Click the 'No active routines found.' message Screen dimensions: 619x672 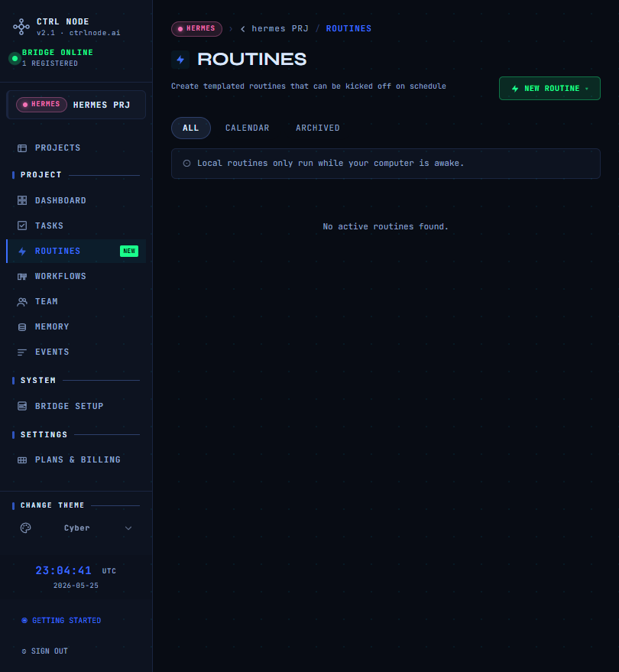click(x=385, y=227)
